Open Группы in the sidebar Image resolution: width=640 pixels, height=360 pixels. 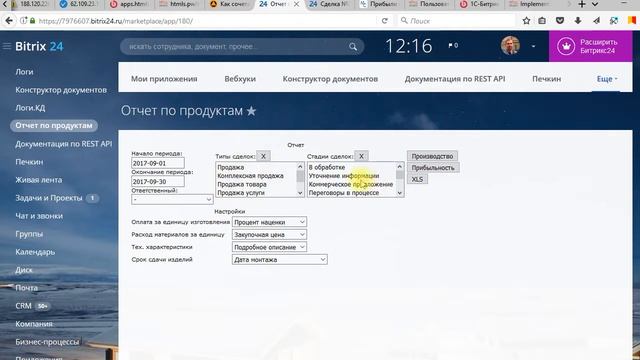point(29,234)
